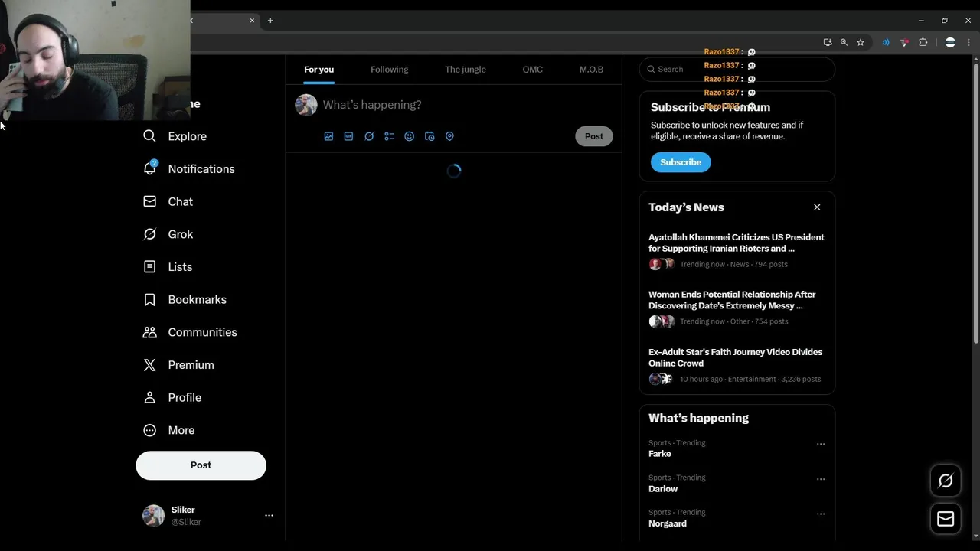
Task: Click the composer profile avatar
Action: point(306,105)
